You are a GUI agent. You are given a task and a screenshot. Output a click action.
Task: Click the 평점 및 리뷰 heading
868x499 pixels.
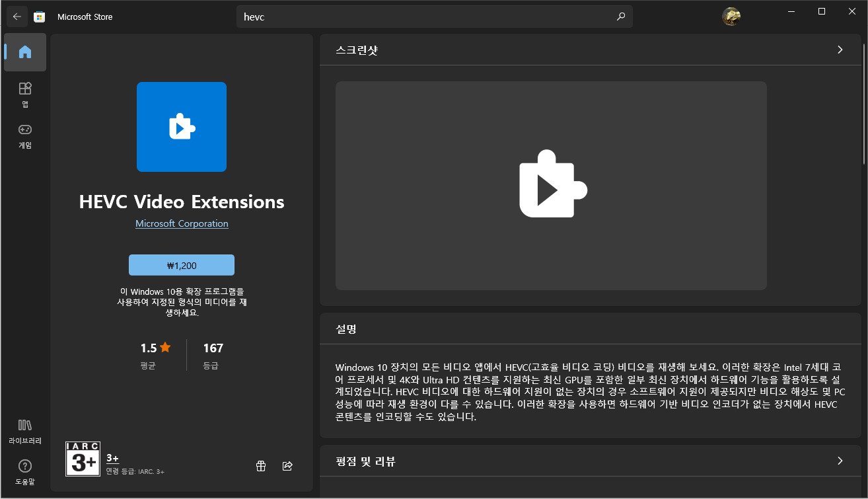(365, 461)
